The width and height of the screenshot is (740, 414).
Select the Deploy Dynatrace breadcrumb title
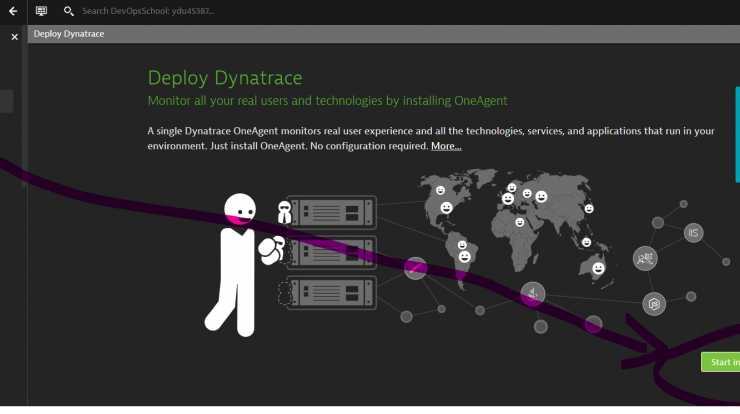(69, 34)
